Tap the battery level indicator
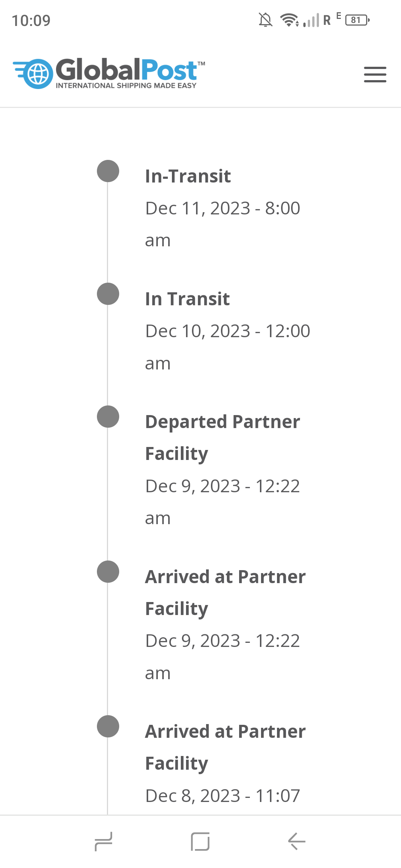This screenshot has height=868, width=401. [357, 20]
